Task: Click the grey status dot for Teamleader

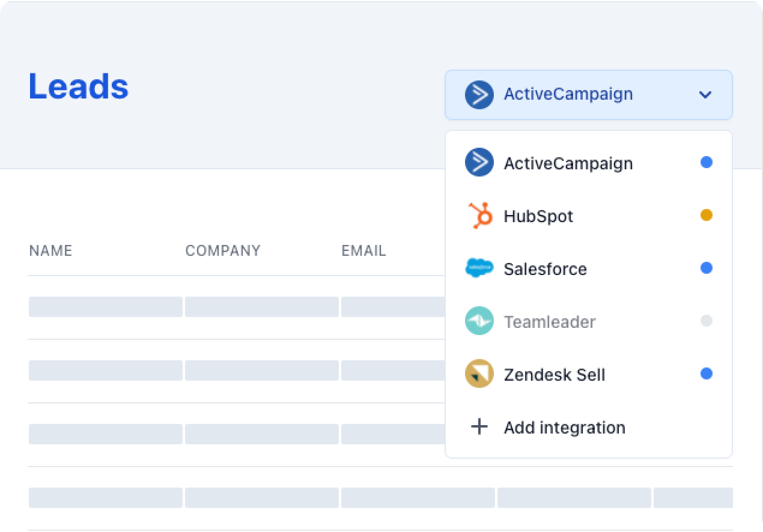Action: pyautogui.click(x=707, y=321)
